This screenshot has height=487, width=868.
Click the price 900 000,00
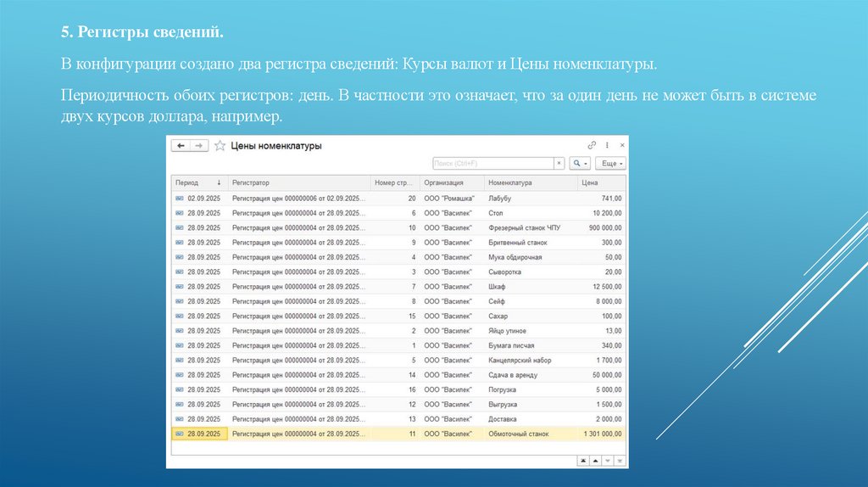[x=605, y=227]
